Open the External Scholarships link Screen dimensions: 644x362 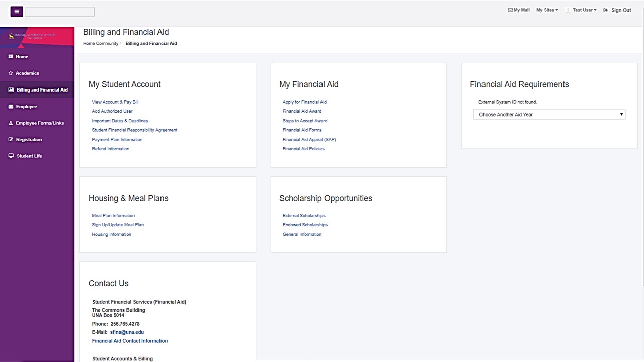click(304, 216)
